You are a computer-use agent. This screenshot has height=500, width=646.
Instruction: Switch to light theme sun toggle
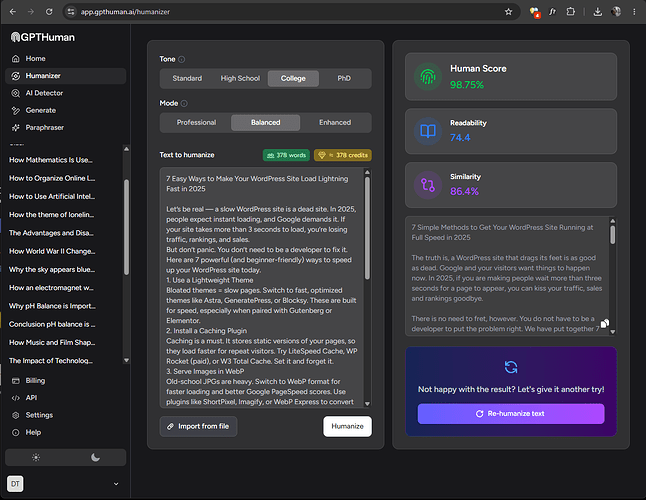coord(36,458)
